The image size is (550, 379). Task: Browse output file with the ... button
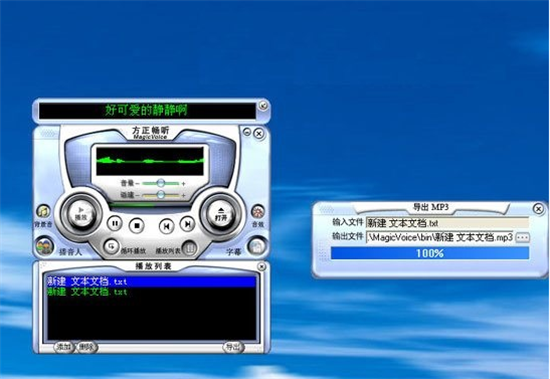(523, 238)
